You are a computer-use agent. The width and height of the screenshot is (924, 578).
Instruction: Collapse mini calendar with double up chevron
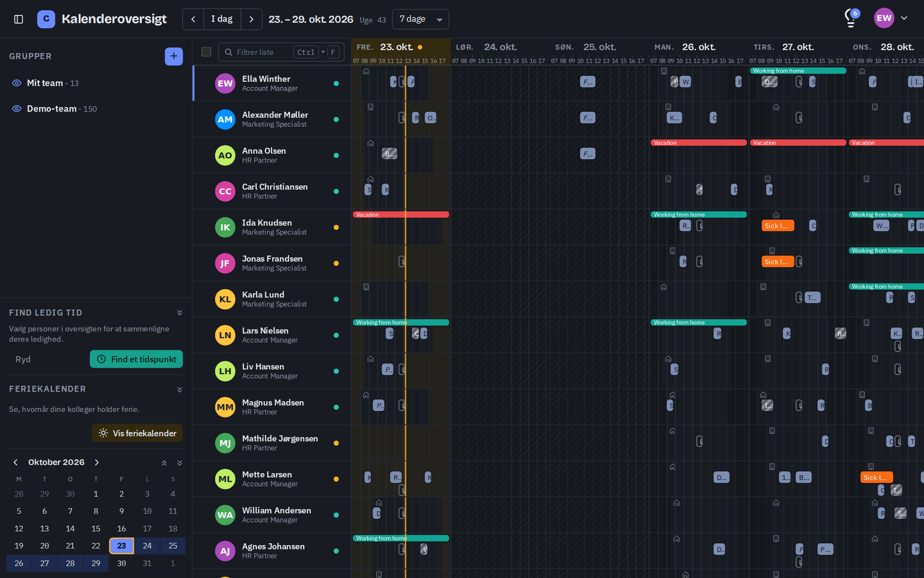[164, 463]
